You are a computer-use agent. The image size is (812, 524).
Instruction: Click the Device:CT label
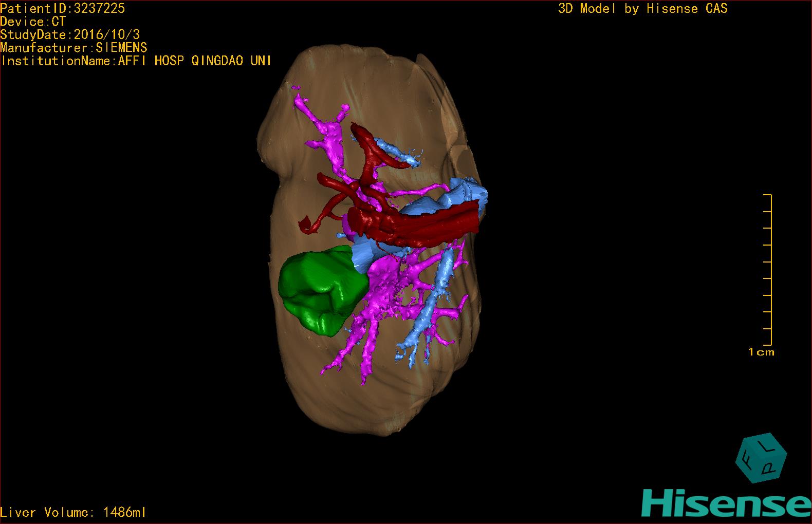pos(33,22)
